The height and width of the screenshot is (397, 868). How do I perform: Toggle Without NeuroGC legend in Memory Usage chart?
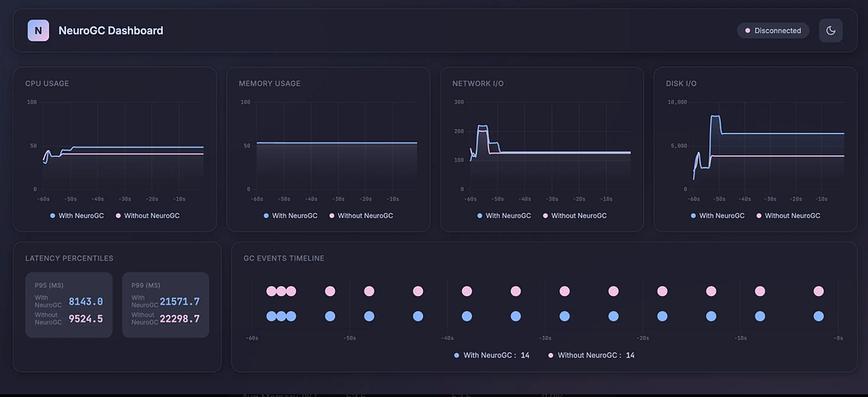tap(361, 215)
